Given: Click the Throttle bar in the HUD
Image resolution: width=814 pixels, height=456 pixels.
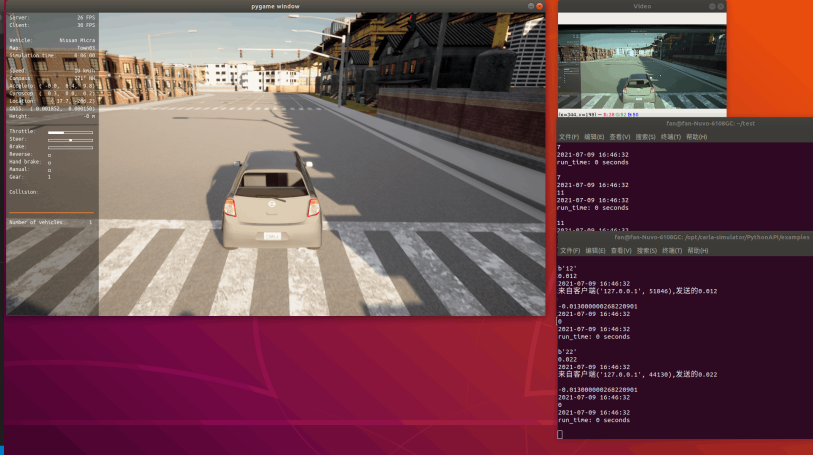Looking at the screenshot, I should pos(71,132).
